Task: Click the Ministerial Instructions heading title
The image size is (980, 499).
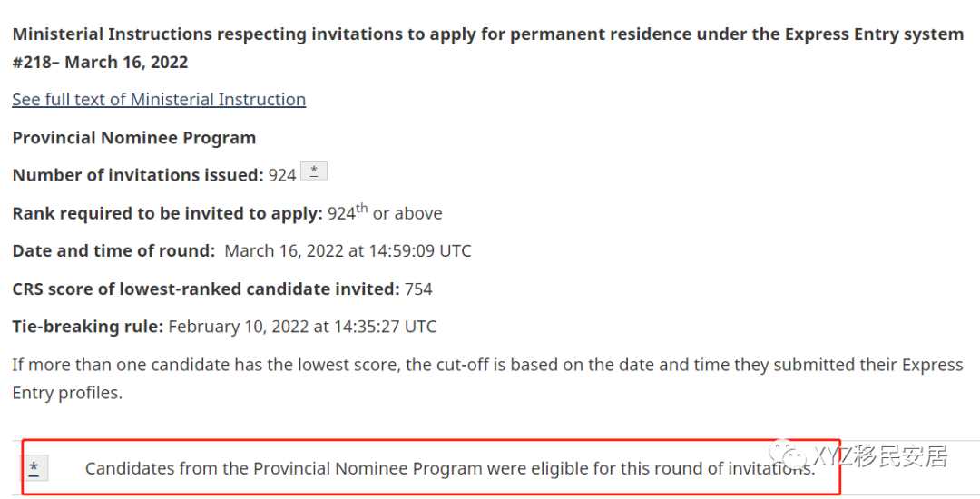Action: (487, 34)
